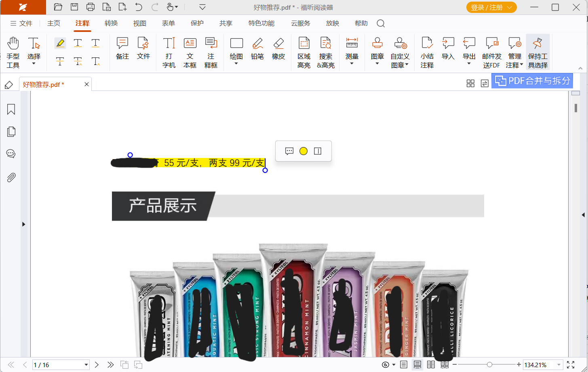
Task: Activate the yellow Highlight text tool
Action: point(60,43)
